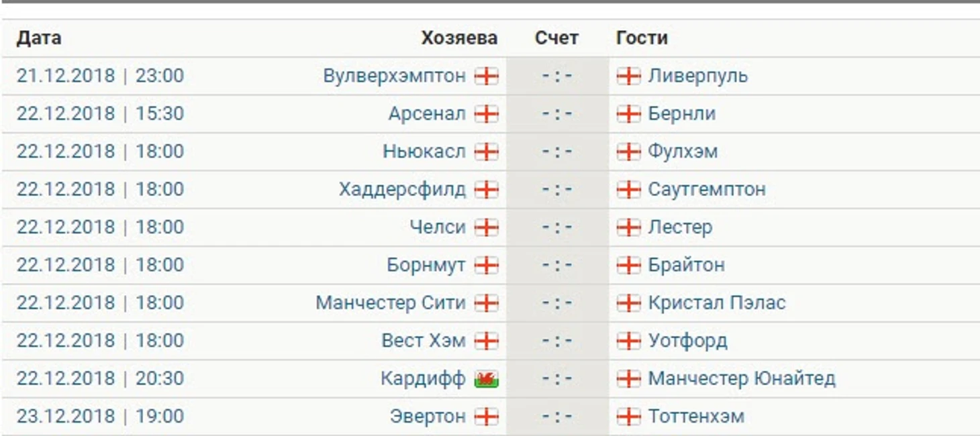
Task: Open the Фулхэм team page
Action: [683, 152]
